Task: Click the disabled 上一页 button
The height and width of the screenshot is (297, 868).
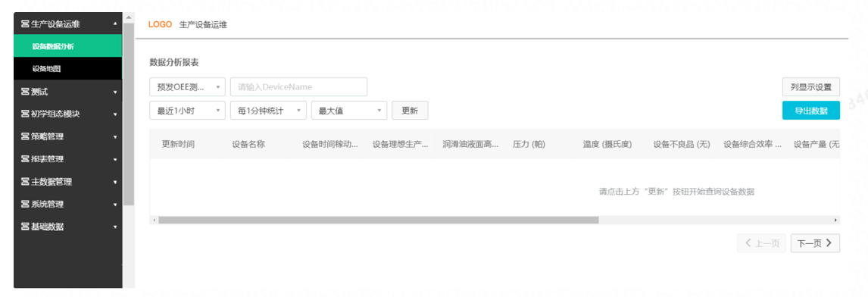Action: click(762, 243)
